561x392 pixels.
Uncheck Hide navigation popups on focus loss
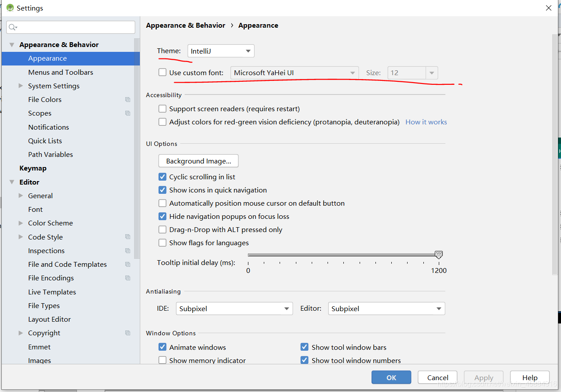tap(163, 216)
